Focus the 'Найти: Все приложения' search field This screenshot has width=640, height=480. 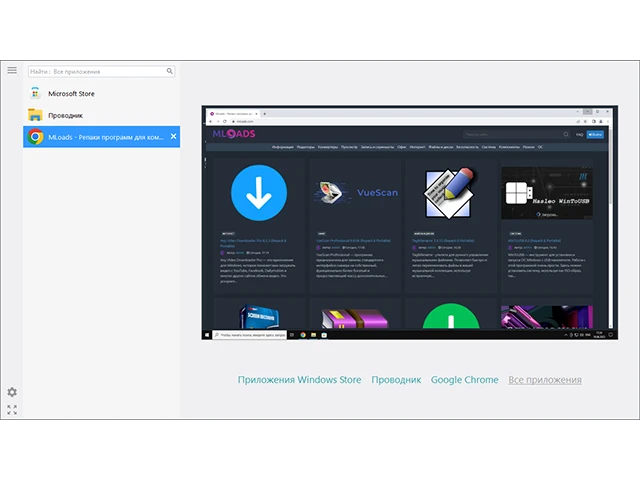95,71
